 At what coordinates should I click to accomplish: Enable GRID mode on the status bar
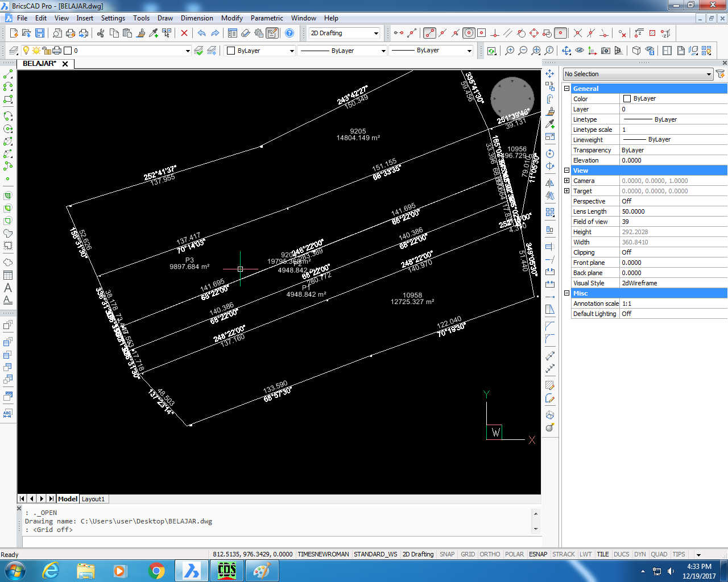coord(468,554)
